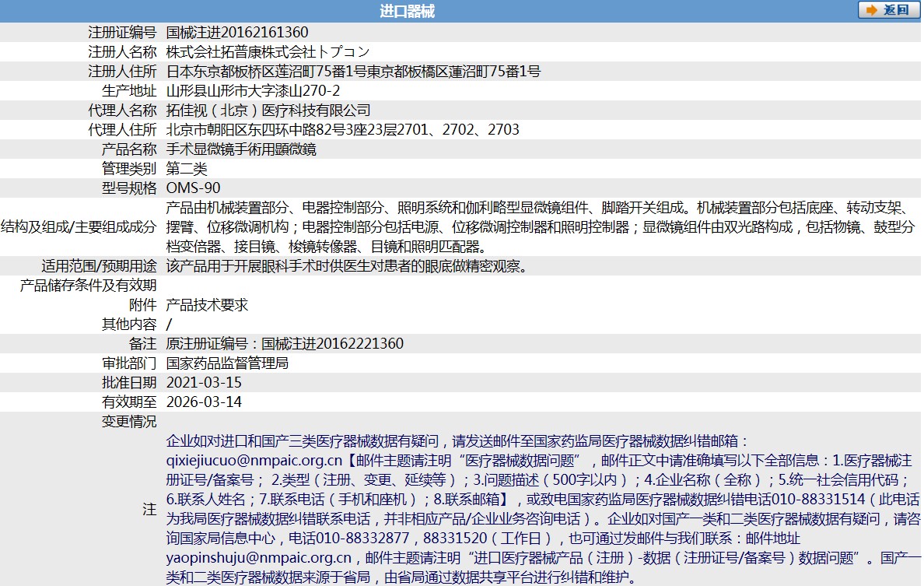Click expiry date 2026-03-14

point(204,402)
